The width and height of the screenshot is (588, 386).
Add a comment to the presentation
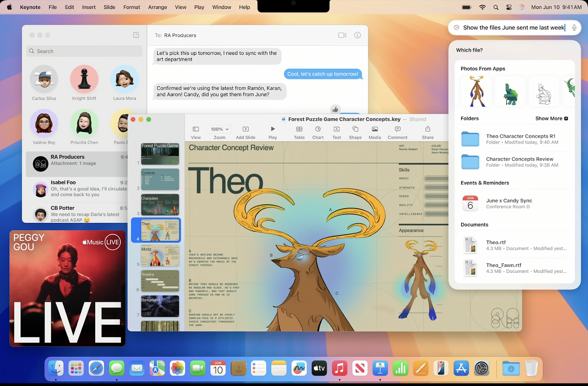click(397, 131)
